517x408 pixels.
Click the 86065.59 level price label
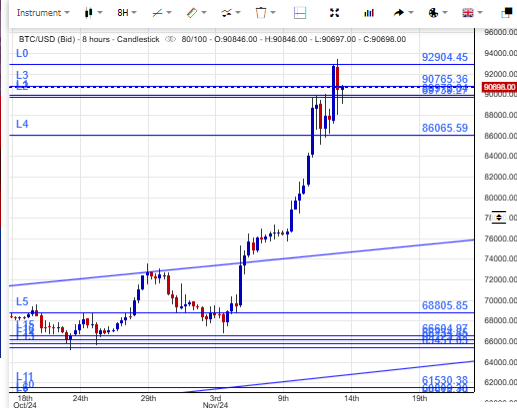point(445,128)
